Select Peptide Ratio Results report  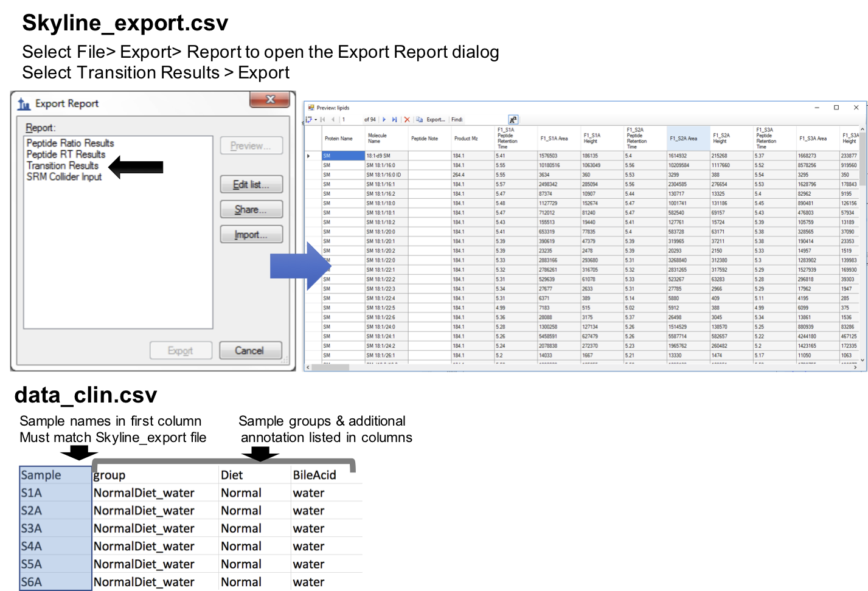click(x=71, y=143)
